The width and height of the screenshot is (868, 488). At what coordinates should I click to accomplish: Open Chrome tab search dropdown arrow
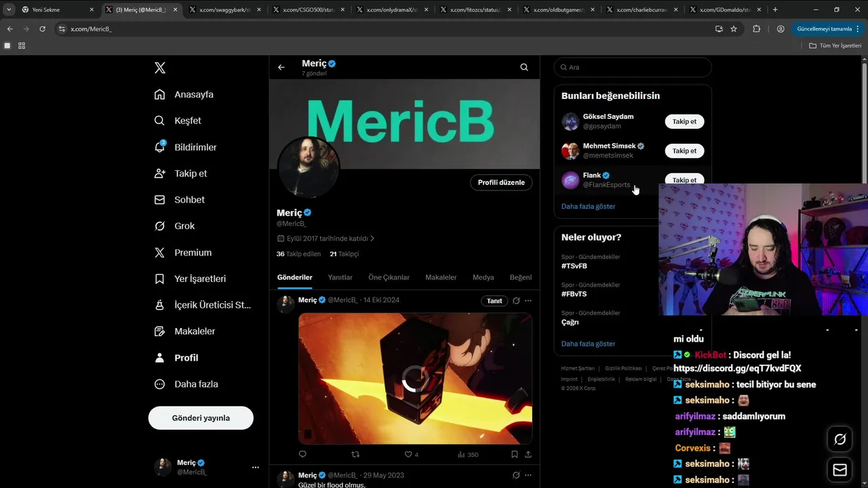coord(9,9)
